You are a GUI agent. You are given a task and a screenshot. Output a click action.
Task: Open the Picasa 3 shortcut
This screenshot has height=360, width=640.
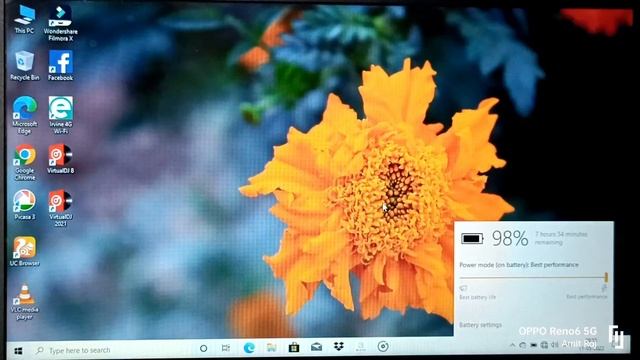24,205
